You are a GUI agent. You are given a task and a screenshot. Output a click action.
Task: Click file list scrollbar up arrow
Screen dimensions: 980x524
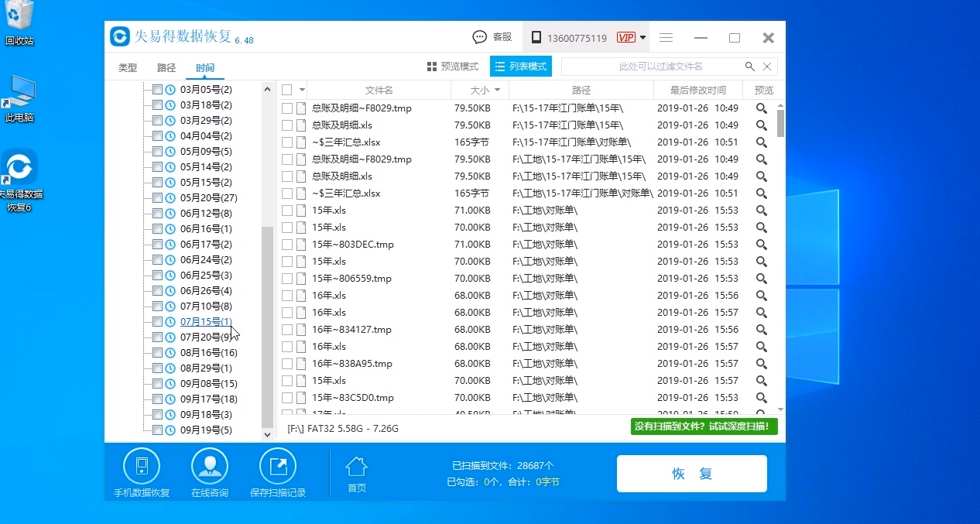tap(780, 104)
